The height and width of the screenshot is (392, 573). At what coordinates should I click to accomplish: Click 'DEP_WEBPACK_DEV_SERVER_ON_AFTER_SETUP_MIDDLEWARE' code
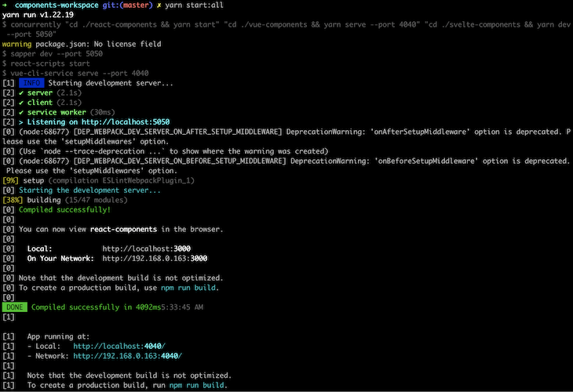coord(177,132)
